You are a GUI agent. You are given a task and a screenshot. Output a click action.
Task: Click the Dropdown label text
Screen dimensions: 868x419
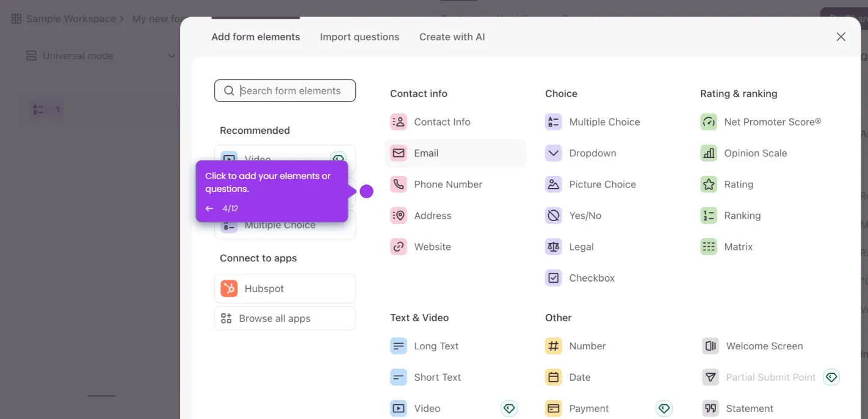tap(593, 153)
